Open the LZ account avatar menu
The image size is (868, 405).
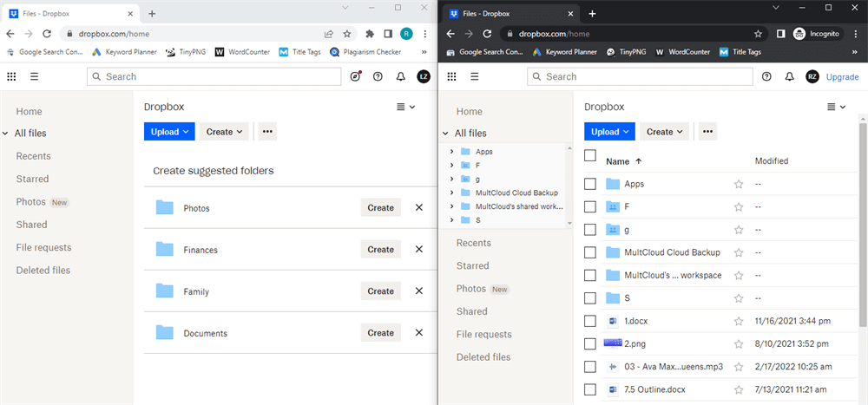(424, 76)
